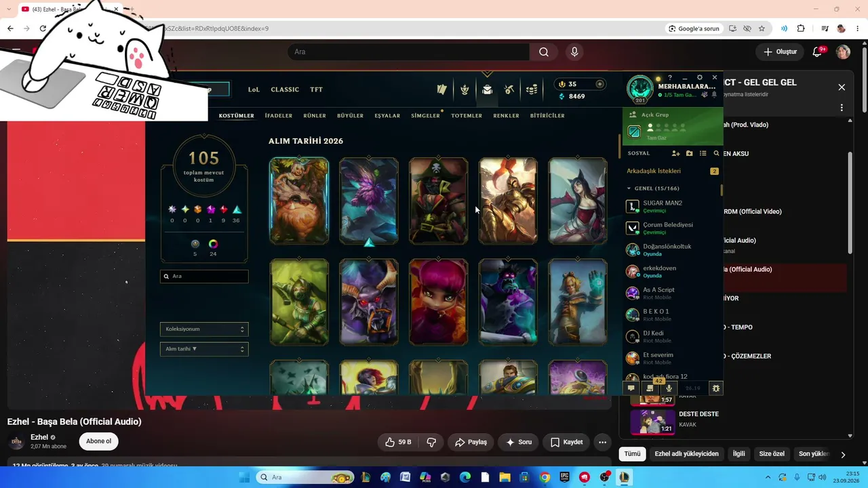Open the Collection briefcase icon in League client
The image size is (868, 488).
[x=487, y=89]
